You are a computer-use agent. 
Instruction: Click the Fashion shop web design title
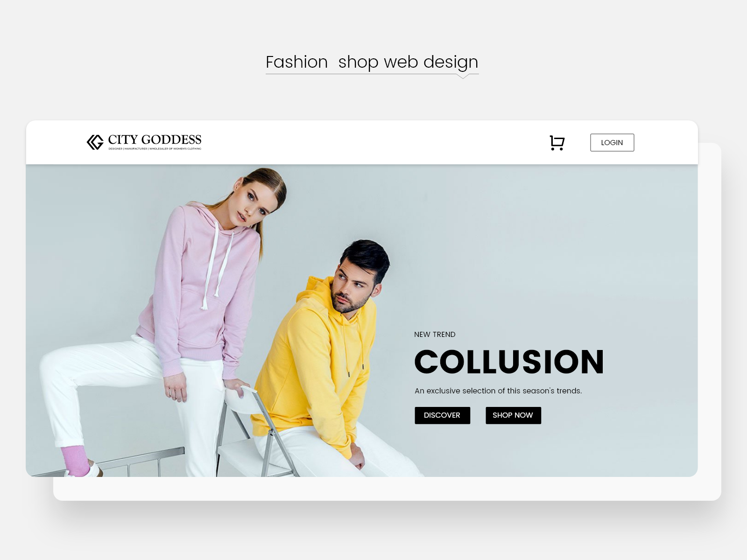pos(372,62)
